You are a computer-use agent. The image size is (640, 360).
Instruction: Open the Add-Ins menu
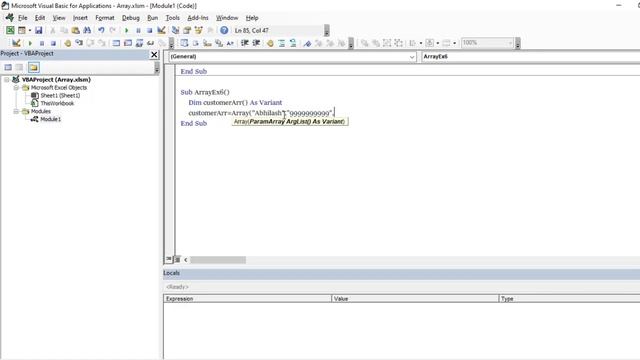[x=198, y=18]
